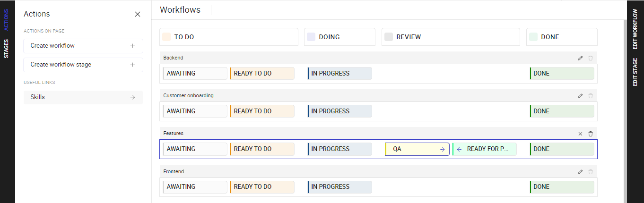Cancel editing Features workflow with X icon
Screen dimensions: 644x203
[x=580, y=134]
